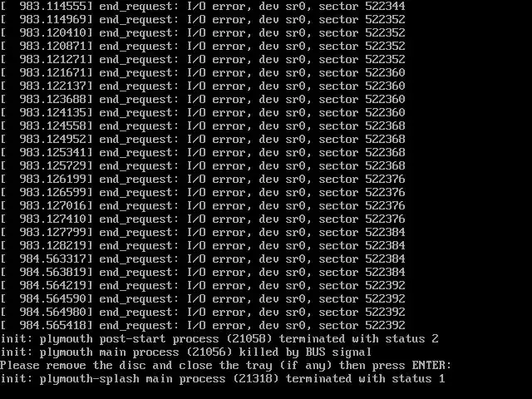This screenshot has height=399, width=532.
Task: Click the log line timestamped 983.114555
Action: 203,7
